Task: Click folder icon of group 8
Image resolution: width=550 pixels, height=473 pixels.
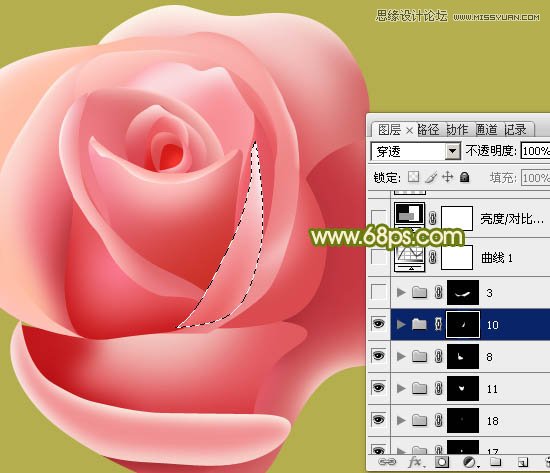Action: point(419,357)
